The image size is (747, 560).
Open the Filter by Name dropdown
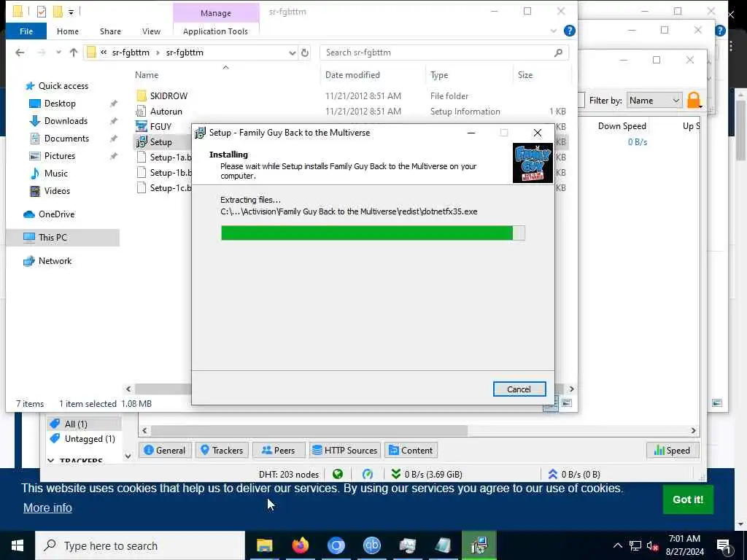click(x=654, y=101)
